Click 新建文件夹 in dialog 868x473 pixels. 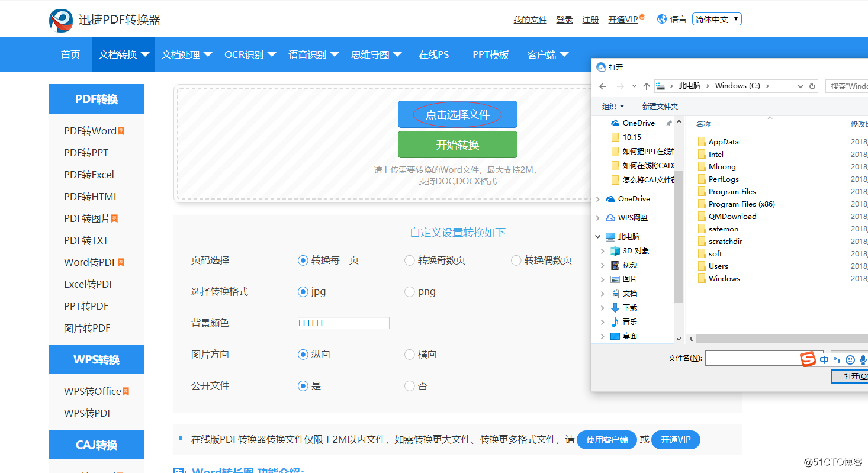[660, 107]
